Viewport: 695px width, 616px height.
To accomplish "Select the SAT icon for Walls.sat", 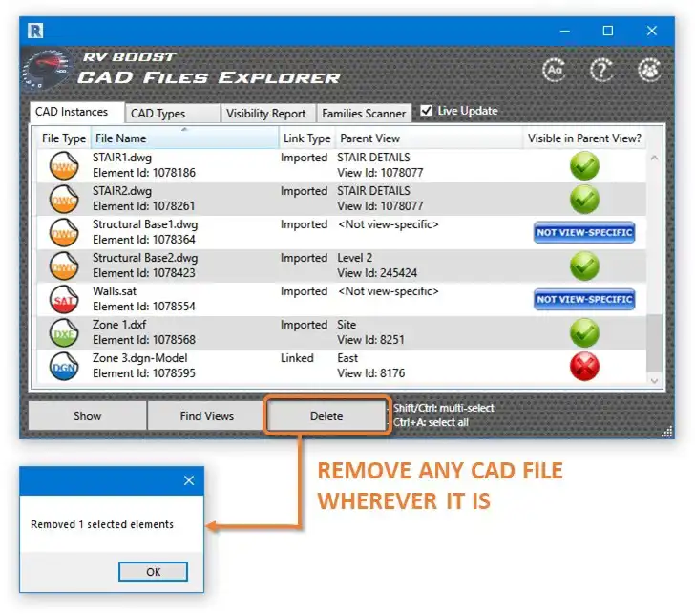I will (x=64, y=299).
